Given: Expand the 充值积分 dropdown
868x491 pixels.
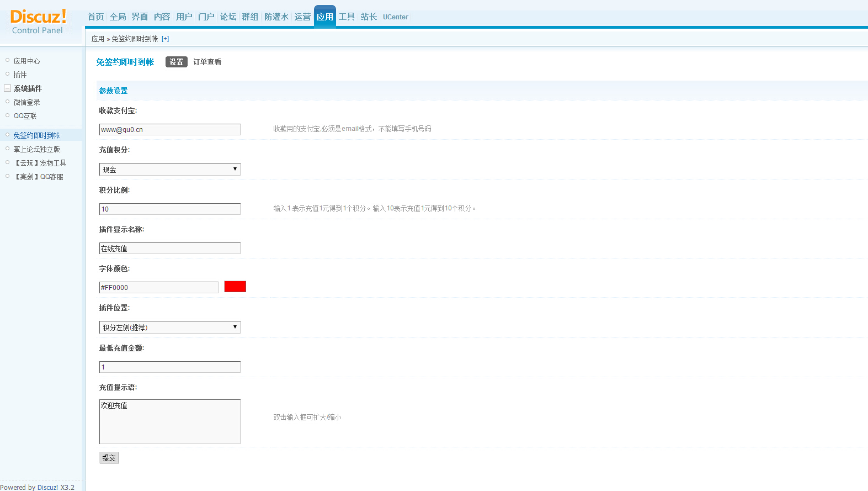Looking at the screenshot, I should pos(169,170).
